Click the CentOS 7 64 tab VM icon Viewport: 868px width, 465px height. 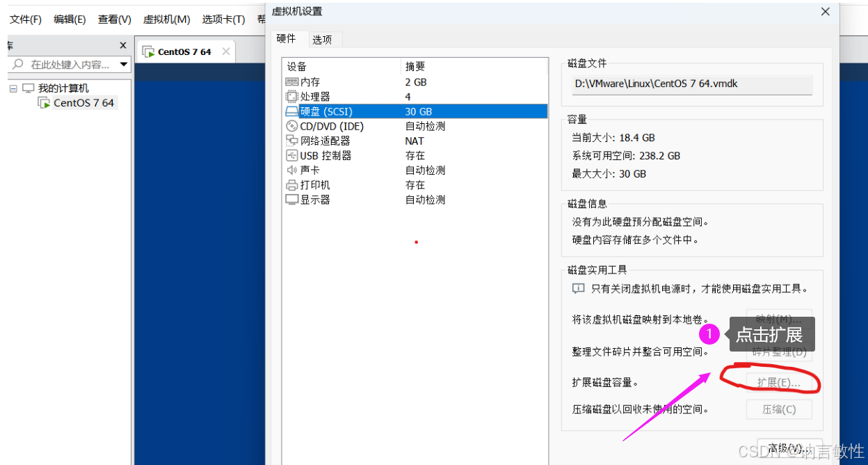coord(148,52)
